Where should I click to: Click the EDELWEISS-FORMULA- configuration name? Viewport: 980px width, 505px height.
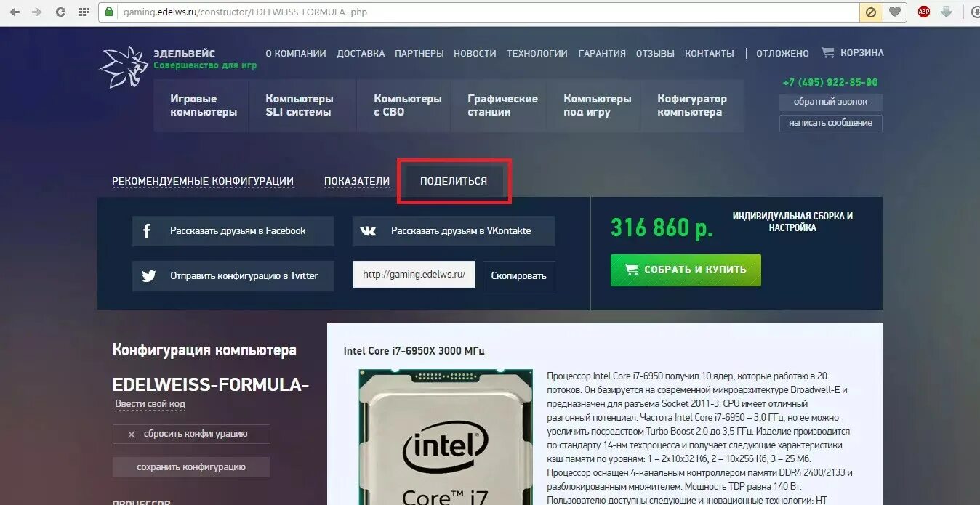point(211,385)
